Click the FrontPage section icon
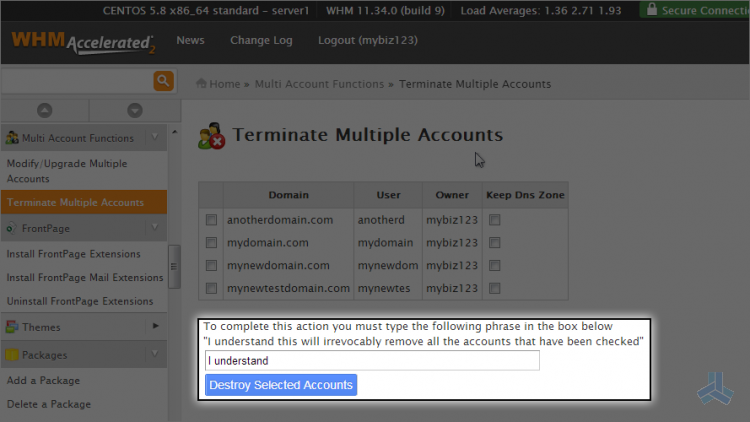Image resolution: width=750 pixels, height=422 pixels. 12,228
